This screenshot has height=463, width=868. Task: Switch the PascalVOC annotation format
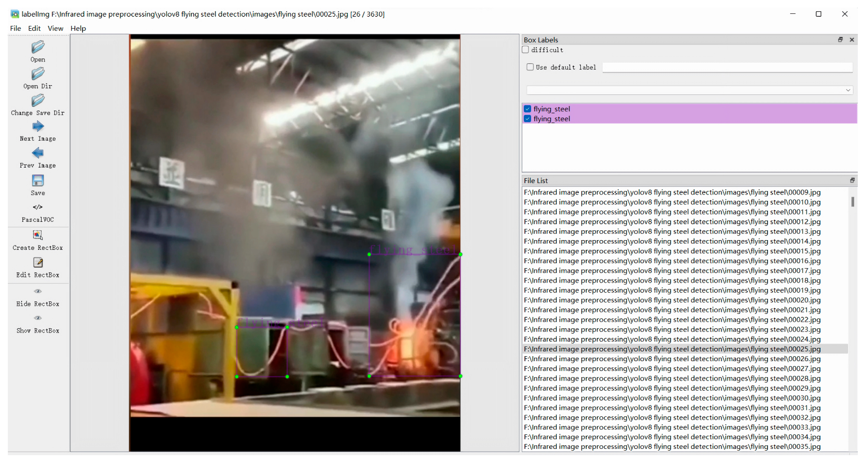click(x=38, y=207)
